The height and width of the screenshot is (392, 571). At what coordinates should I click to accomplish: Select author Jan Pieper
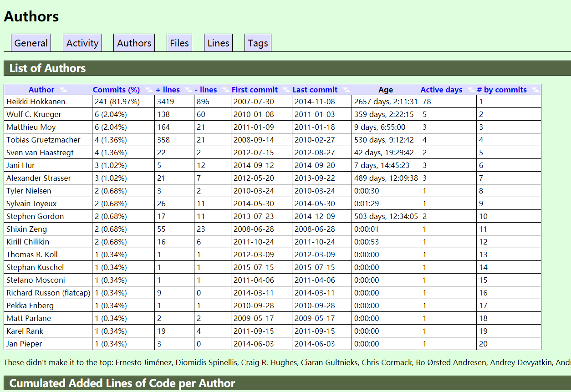point(24,344)
